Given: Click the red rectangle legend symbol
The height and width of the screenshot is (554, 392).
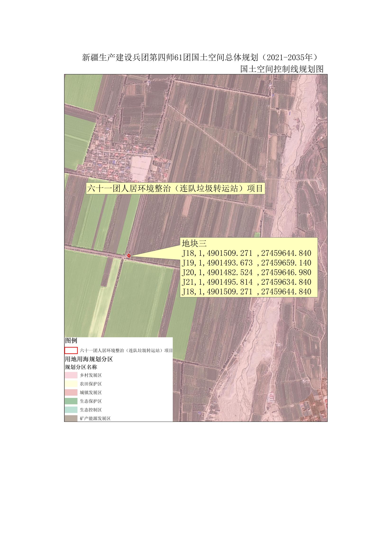Looking at the screenshot, I should pyautogui.click(x=71, y=350).
